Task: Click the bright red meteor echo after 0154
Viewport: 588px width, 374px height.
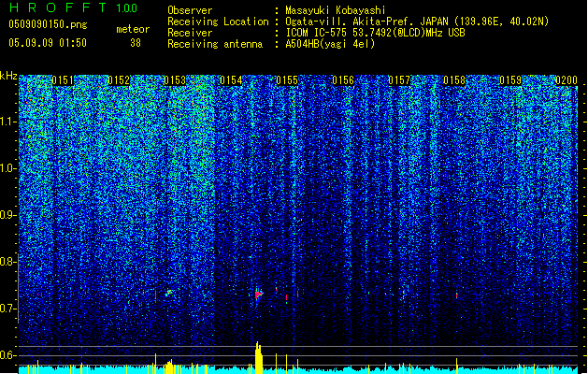Action: click(258, 295)
